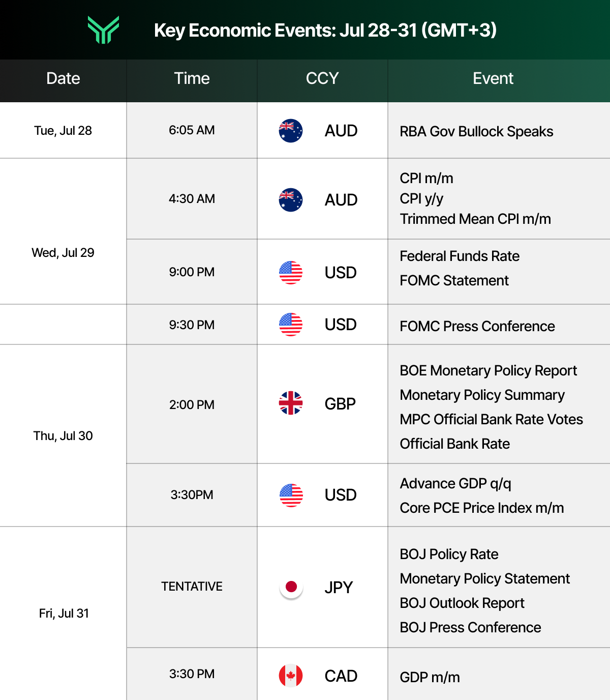Viewport: 610px width, 700px height.
Task: Click the US flag in the 9:30 PM row
Action: 291,325
